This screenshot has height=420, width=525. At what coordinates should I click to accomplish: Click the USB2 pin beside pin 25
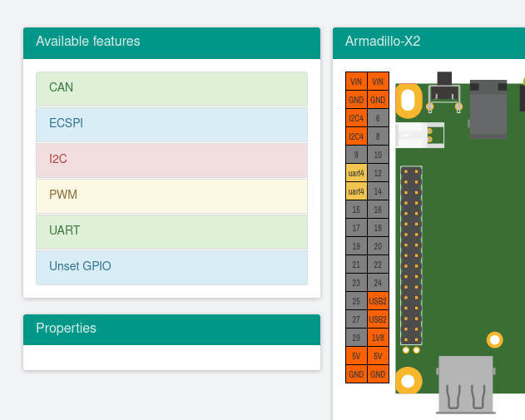378,301
